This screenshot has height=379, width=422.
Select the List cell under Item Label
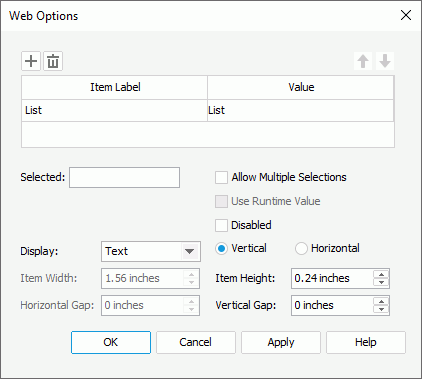[x=114, y=110]
